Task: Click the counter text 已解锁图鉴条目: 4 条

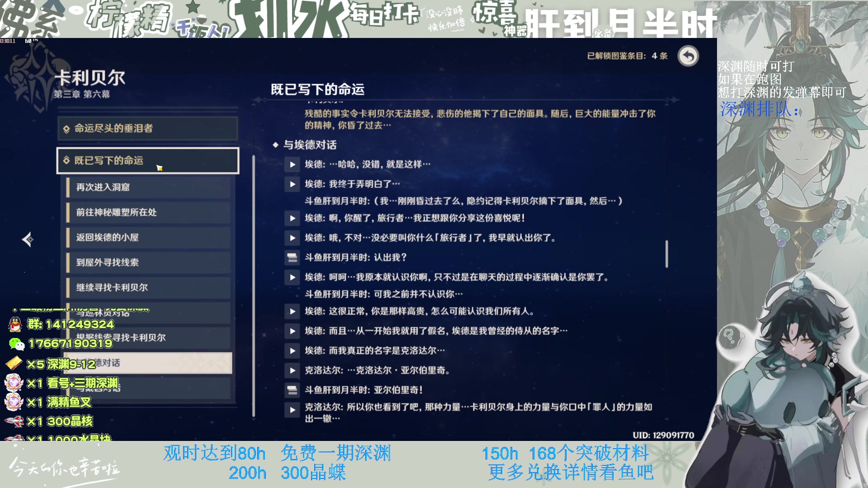Action: pyautogui.click(x=627, y=56)
